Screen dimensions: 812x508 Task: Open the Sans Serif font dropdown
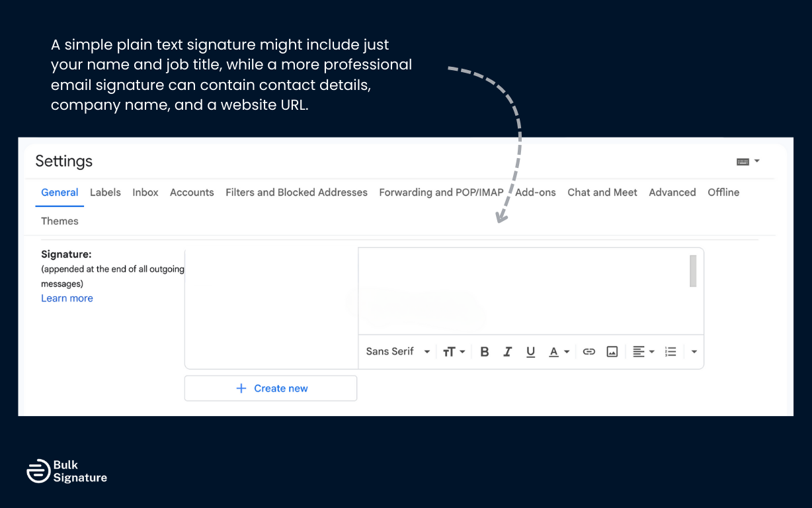397,351
